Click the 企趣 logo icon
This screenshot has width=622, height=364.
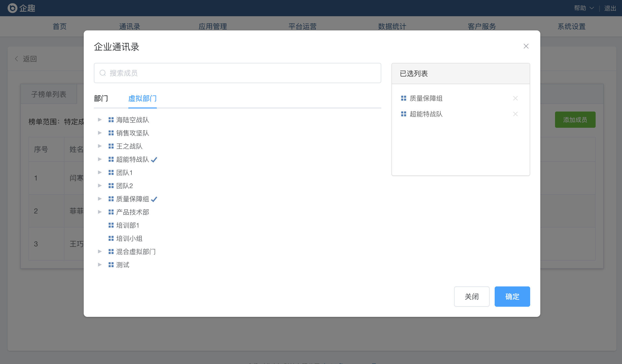point(12,8)
